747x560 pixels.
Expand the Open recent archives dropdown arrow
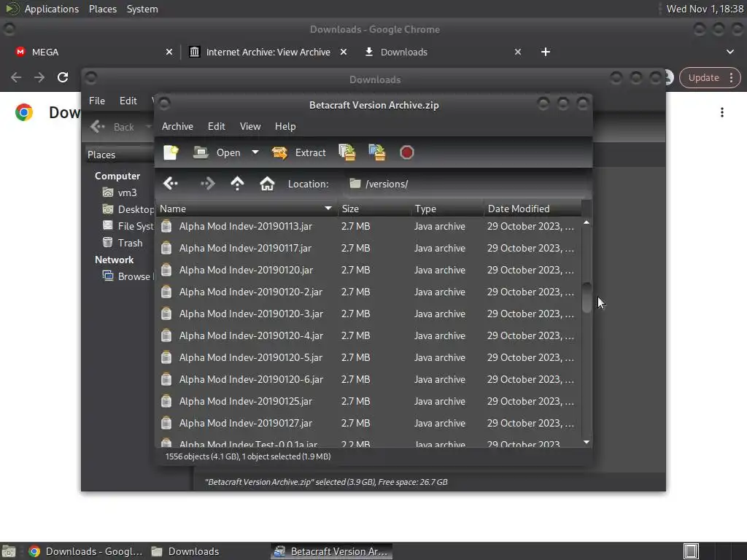pyautogui.click(x=255, y=152)
